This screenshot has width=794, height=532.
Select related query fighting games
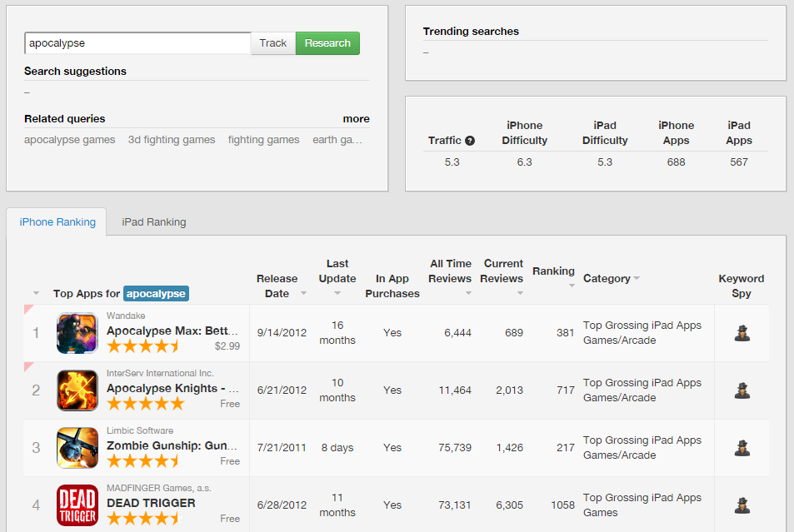tap(263, 140)
